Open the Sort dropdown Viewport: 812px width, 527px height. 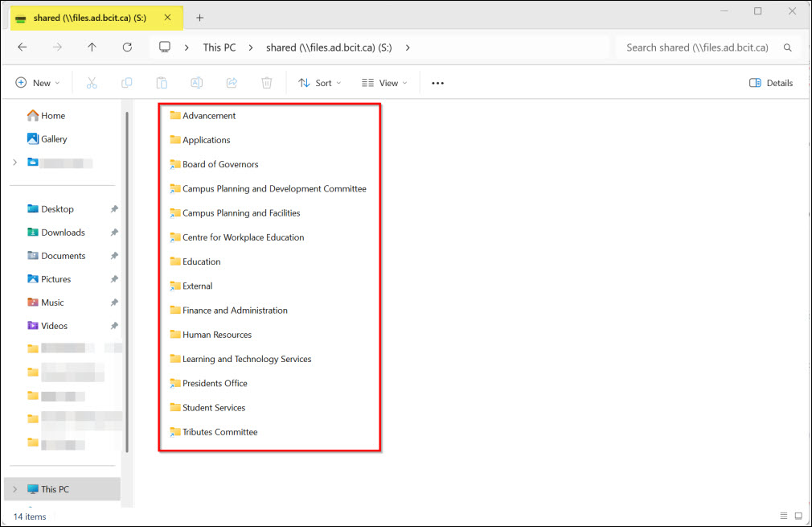(319, 82)
